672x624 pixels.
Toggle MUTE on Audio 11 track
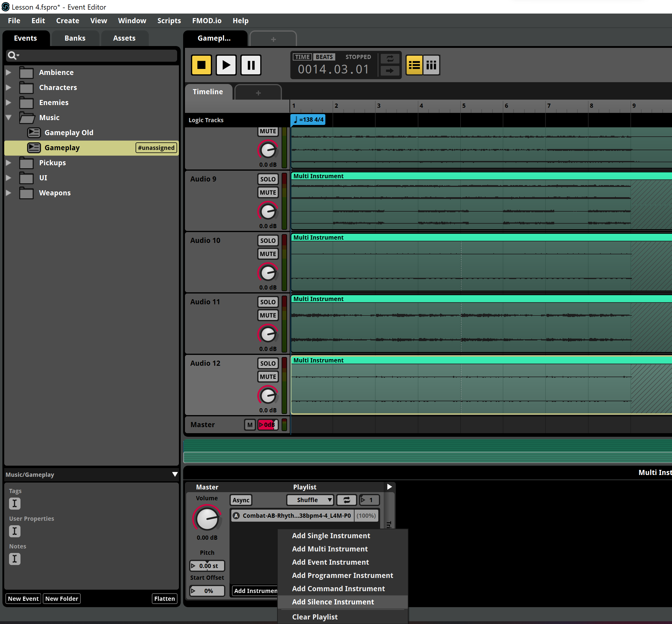tap(268, 315)
